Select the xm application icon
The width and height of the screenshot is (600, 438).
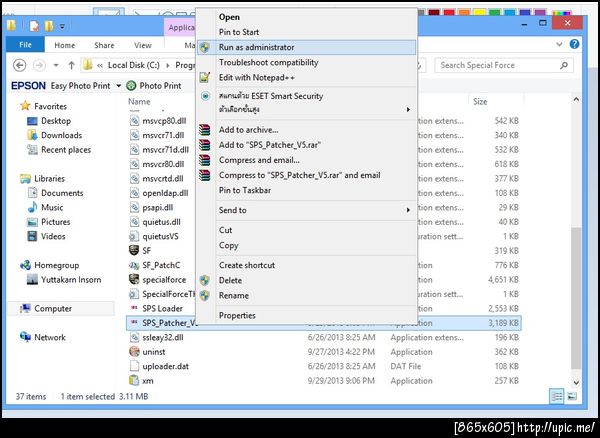point(134,381)
